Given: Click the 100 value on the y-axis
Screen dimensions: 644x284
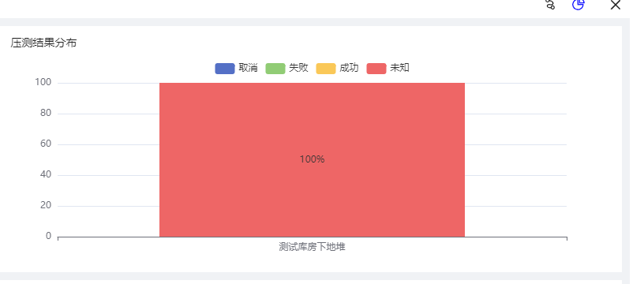Looking at the screenshot, I should point(43,83).
